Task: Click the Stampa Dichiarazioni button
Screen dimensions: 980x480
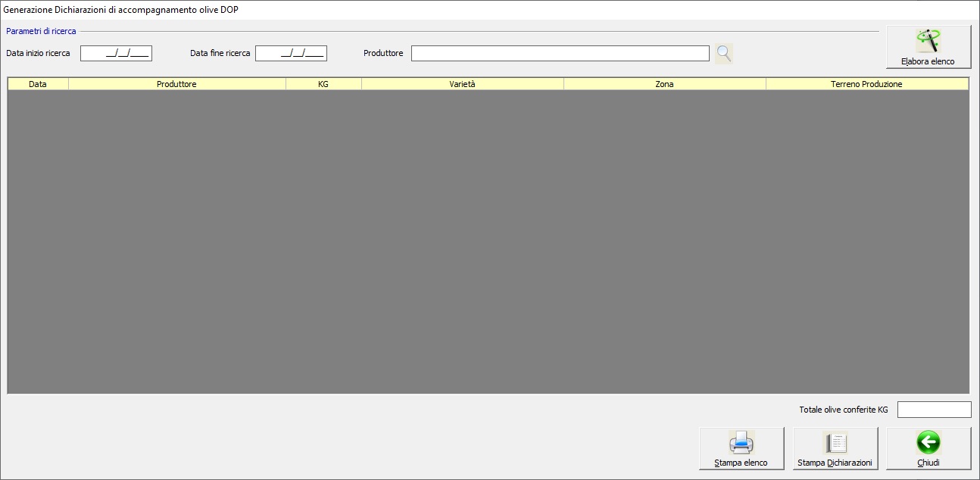Action: click(835, 448)
